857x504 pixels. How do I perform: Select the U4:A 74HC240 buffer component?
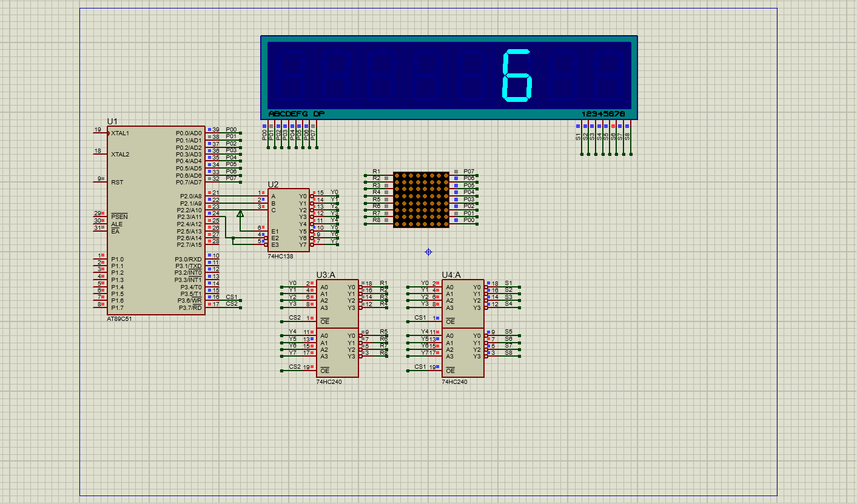[463, 328]
